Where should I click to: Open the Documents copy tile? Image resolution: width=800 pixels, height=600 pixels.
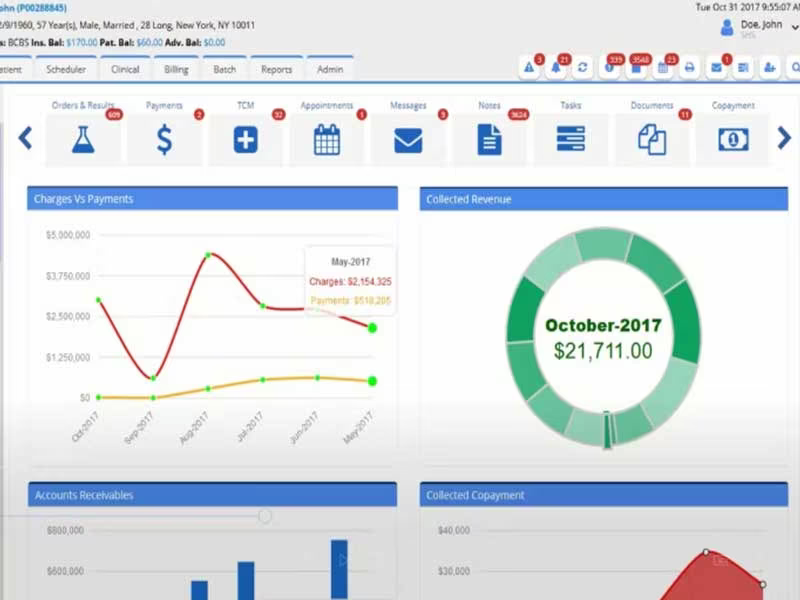(x=652, y=139)
